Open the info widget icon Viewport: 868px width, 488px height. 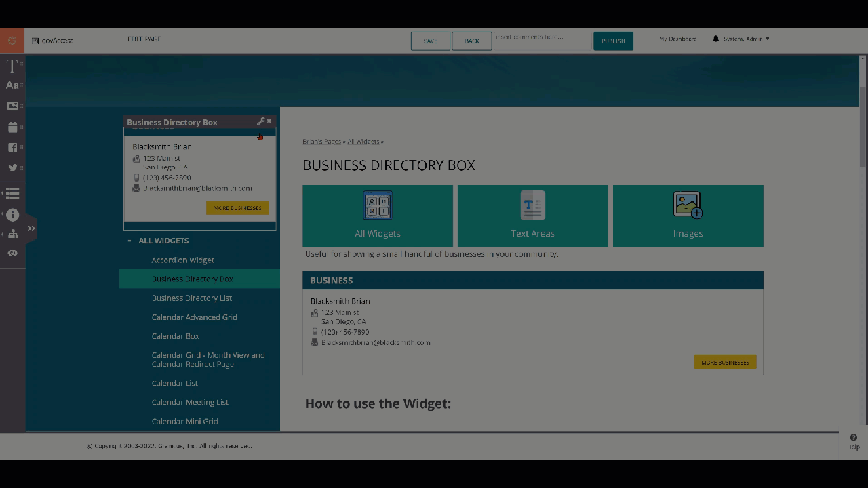click(x=12, y=215)
